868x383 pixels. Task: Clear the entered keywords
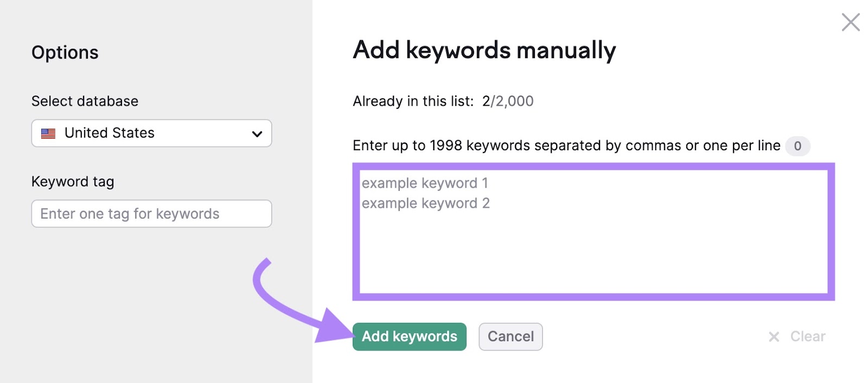(x=796, y=336)
